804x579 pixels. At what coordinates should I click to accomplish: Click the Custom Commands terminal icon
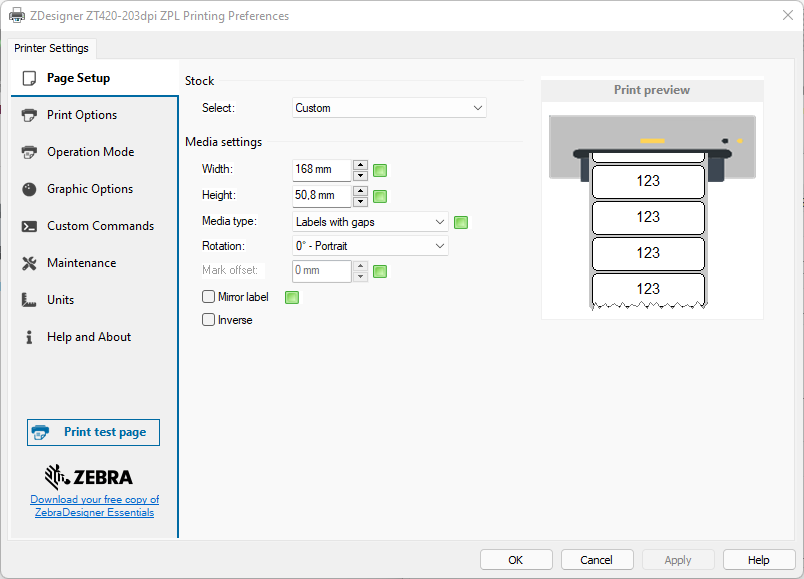click(x=29, y=226)
